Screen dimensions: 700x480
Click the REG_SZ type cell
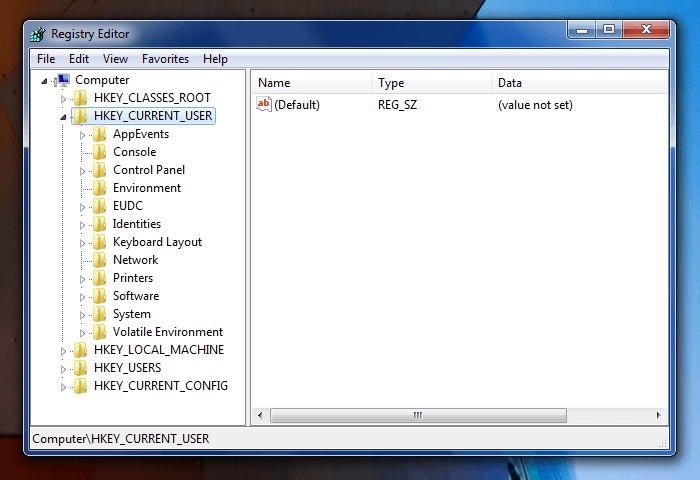pos(397,105)
